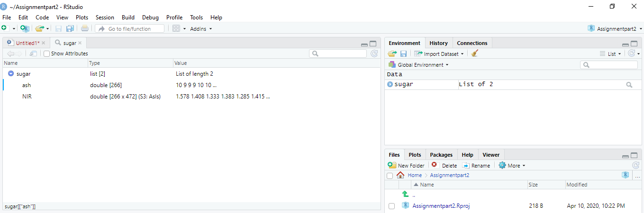This screenshot has width=644, height=213.
Task: Click the Save current document icon in main toolbar
Action: 59,28
